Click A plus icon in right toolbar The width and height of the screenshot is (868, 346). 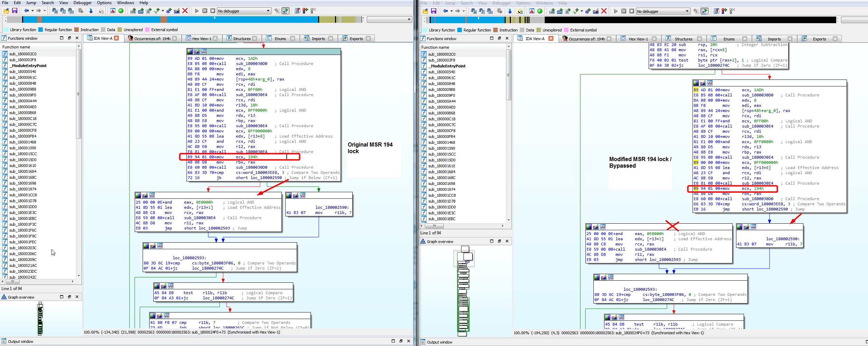pos(568,11)
